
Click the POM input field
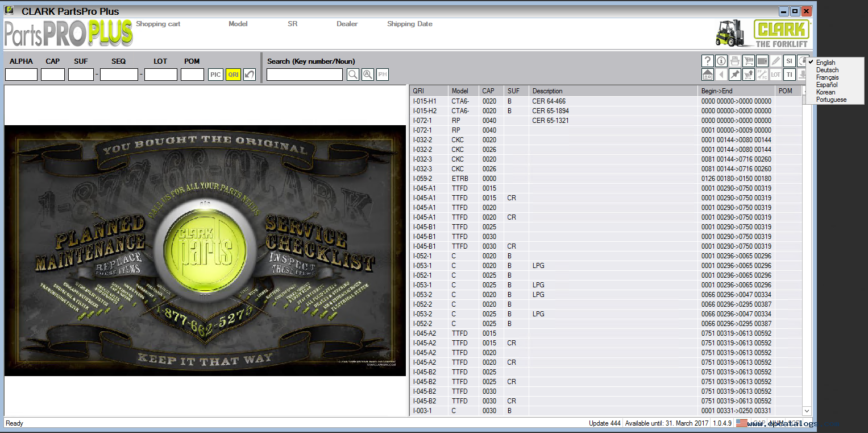[192, 75]
